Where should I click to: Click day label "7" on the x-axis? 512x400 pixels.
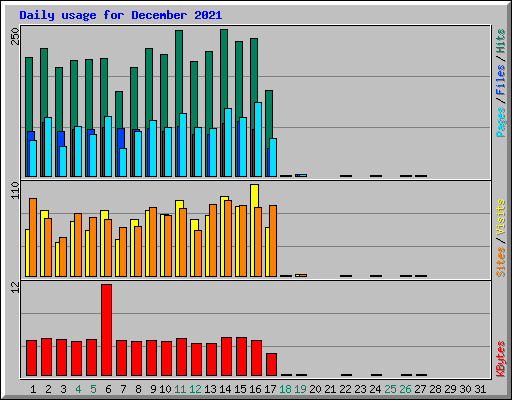pyautogui.click(x=123, y=389)
